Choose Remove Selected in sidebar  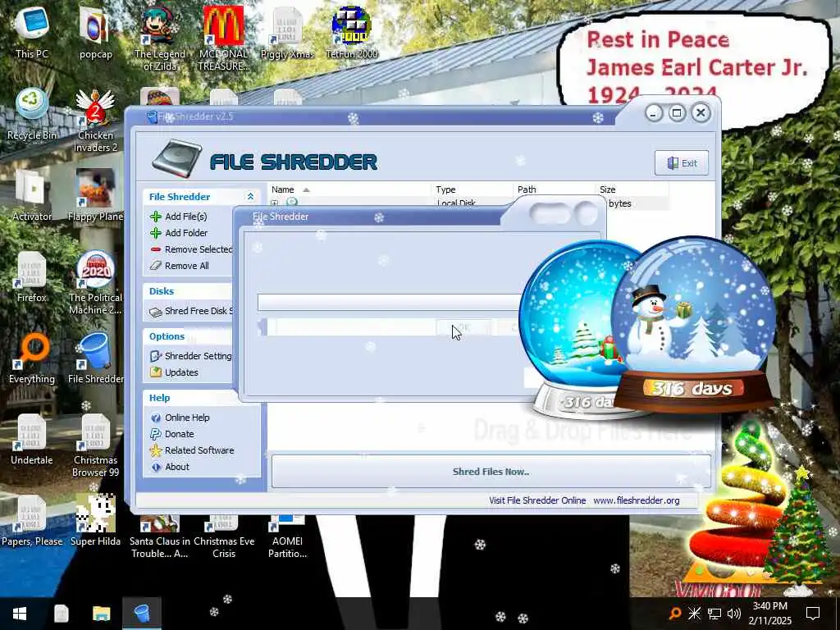191,249
